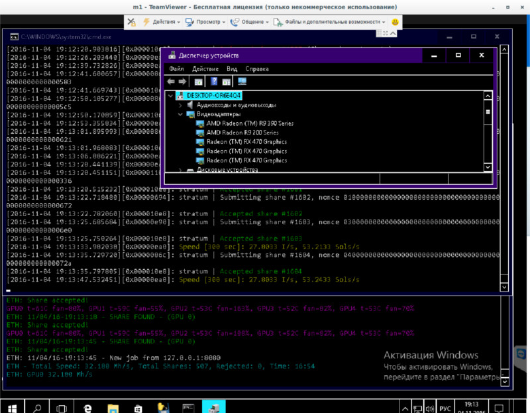Click the taskbar clock showing 19:13

tap(471, 408)
